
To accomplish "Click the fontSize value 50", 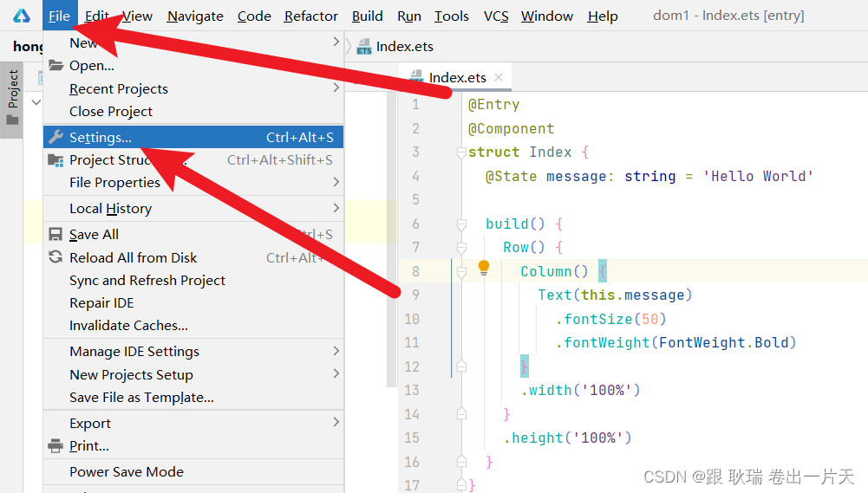I will point(649,319).
